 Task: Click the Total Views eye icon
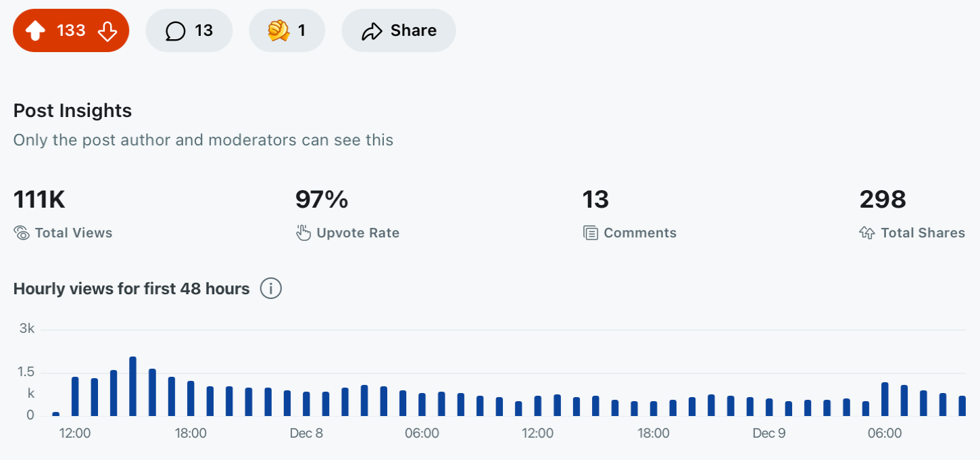[x=22, y=233]
